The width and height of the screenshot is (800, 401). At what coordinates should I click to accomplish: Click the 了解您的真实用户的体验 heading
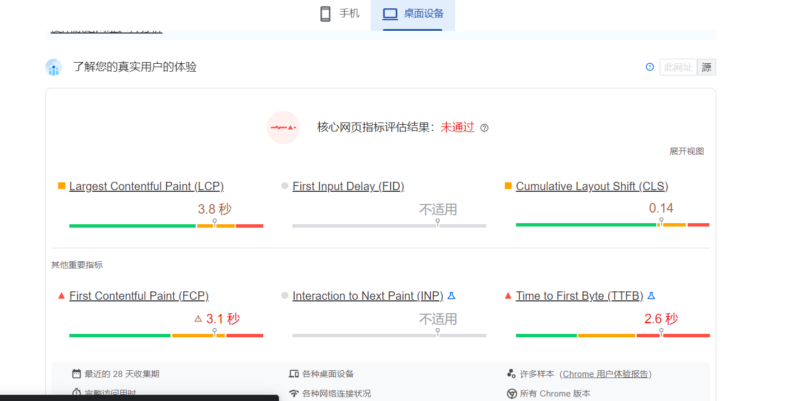[x=135, y=67]
